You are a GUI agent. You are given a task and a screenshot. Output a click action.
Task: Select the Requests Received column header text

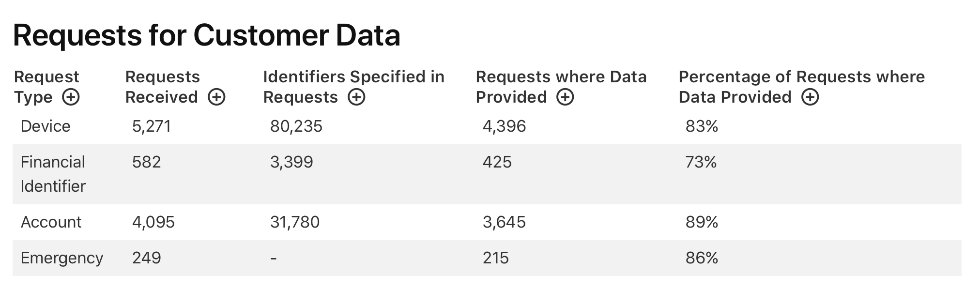click(163, 87)
